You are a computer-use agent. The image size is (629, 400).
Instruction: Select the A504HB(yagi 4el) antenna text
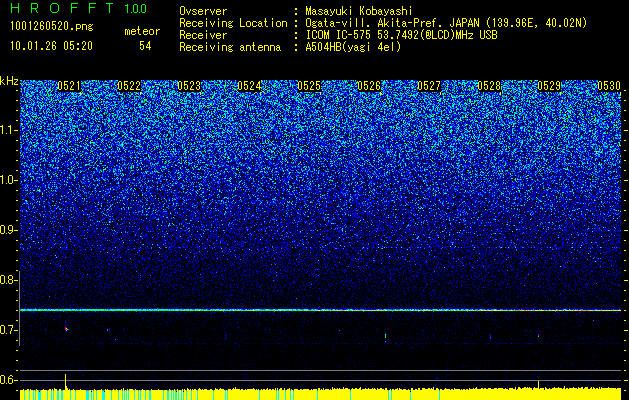[x=353, y=47]
